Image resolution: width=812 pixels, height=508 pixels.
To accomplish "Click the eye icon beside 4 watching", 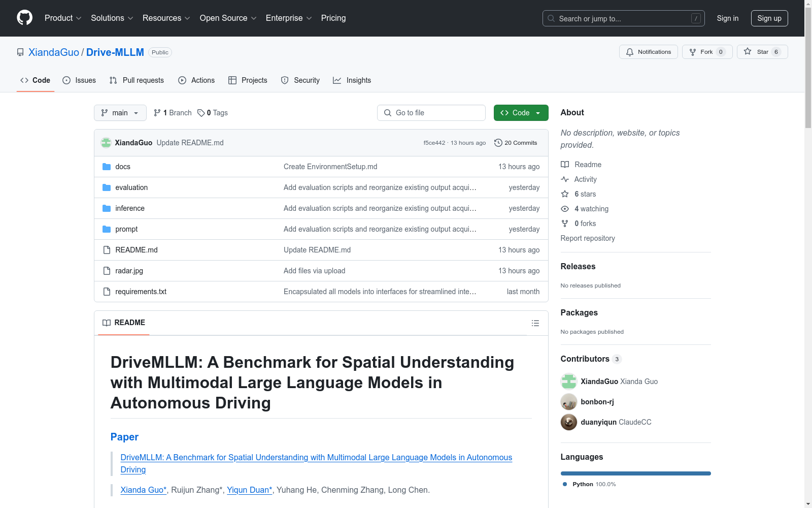I will point(565,209).
